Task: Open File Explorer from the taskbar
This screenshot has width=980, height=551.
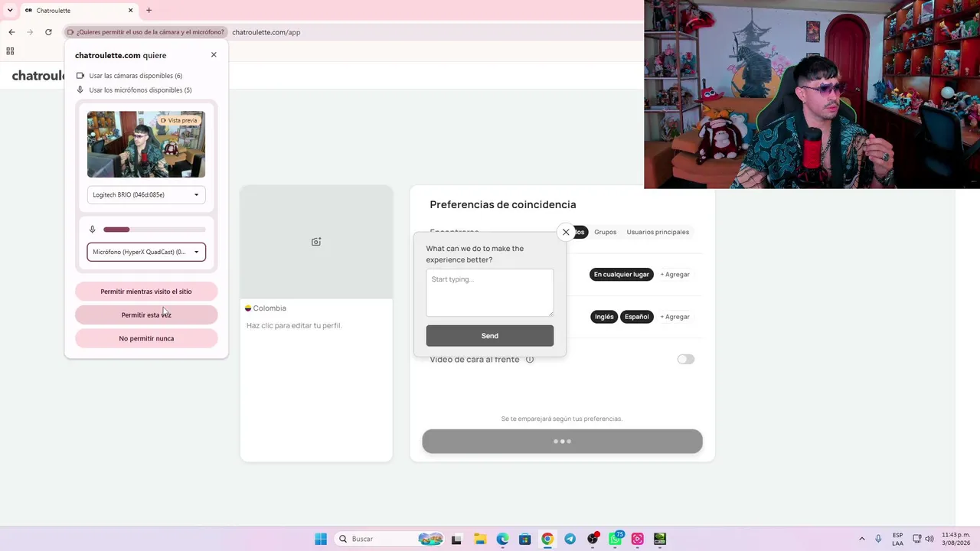Action: [x=480, y=539]
